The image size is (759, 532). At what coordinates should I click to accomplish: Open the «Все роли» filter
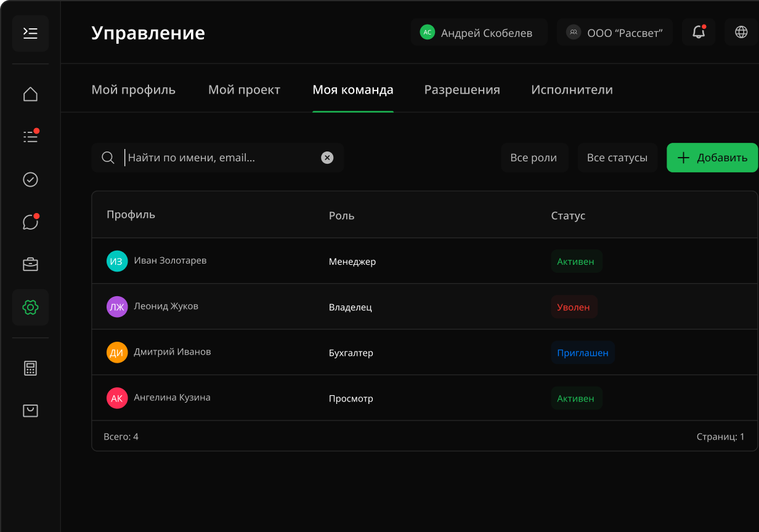pos(535,158)
